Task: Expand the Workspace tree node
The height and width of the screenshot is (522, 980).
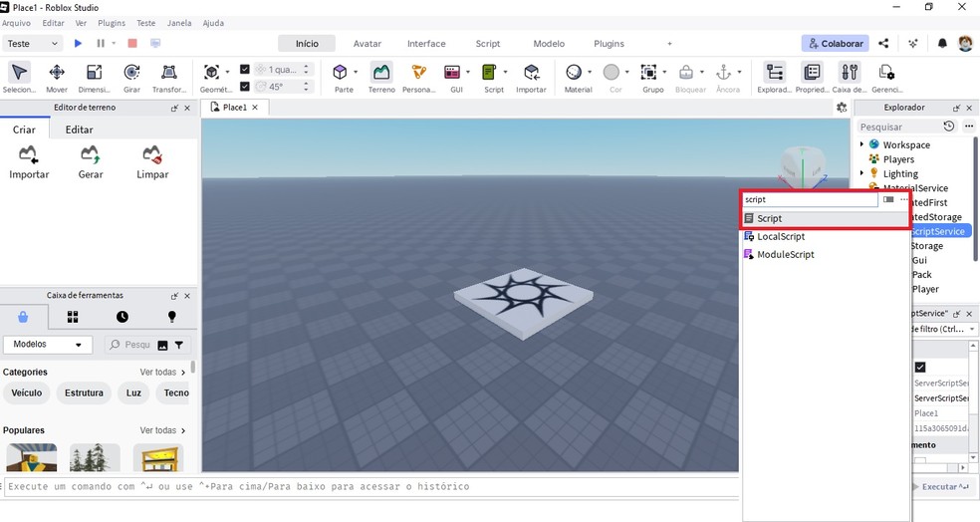Action: (x=861, y=144)
